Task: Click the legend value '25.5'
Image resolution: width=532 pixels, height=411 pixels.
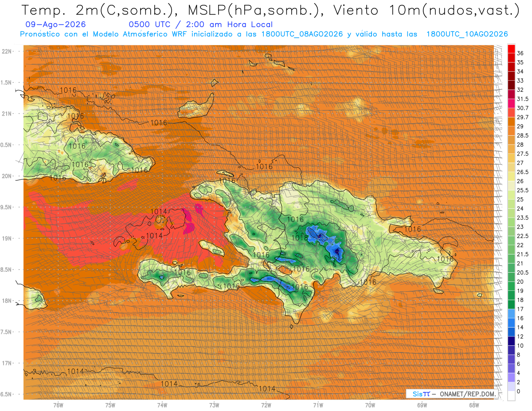Action: click(523, 190)
